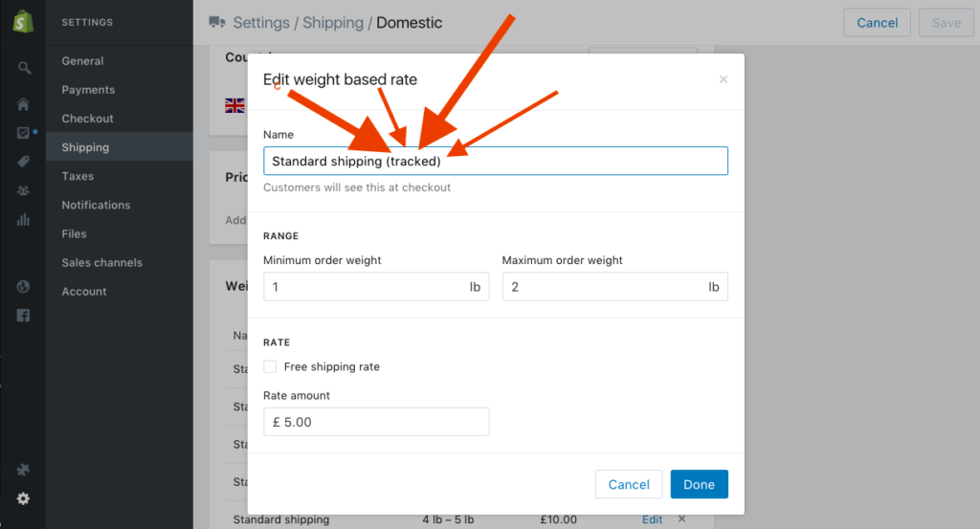
Task: Open Analytics via the bar chart icon
Action: pos(23,219)
